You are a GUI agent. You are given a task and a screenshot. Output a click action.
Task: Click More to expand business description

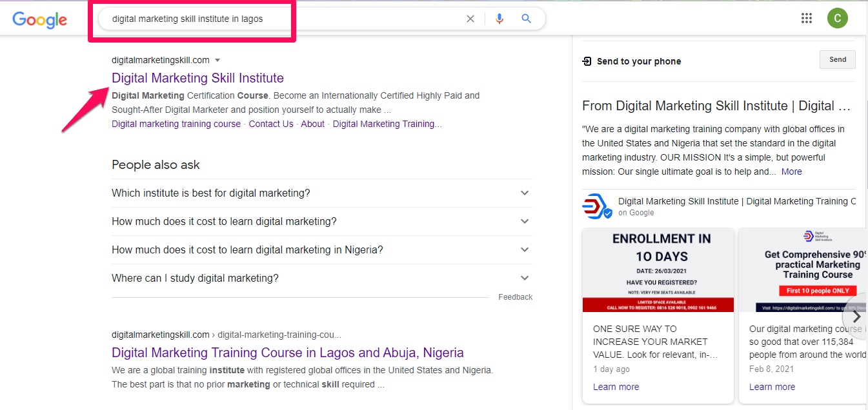tap(791, 171)
